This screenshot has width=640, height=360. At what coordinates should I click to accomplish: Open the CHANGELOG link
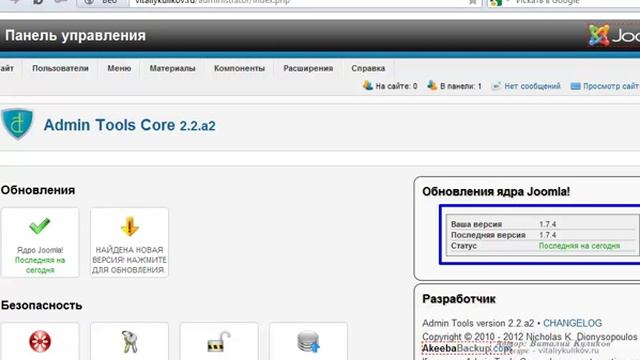click(572, 323)
